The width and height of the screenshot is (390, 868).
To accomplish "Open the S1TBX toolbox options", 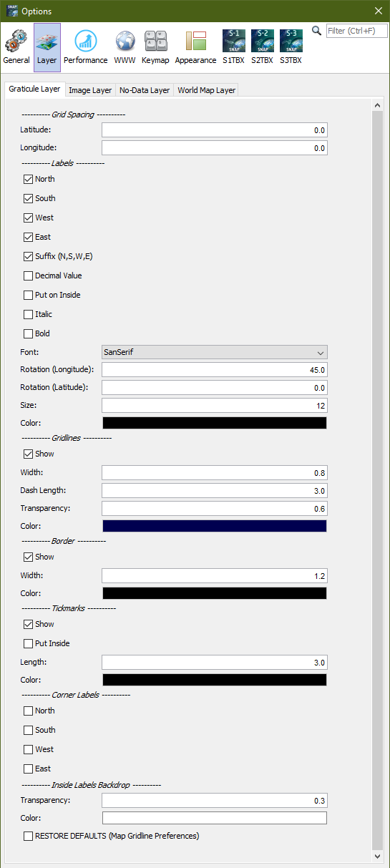I will (234, 47).
